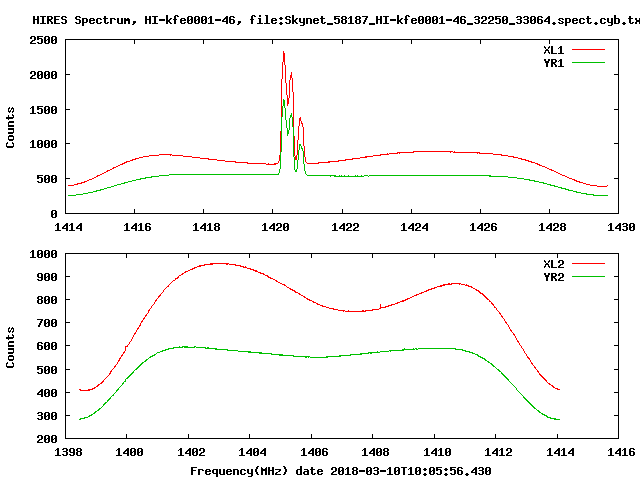This screenshot has height=480, width=640.
Task: Click the 1398 x-axis tick label
Action: [x=68, y=452]
